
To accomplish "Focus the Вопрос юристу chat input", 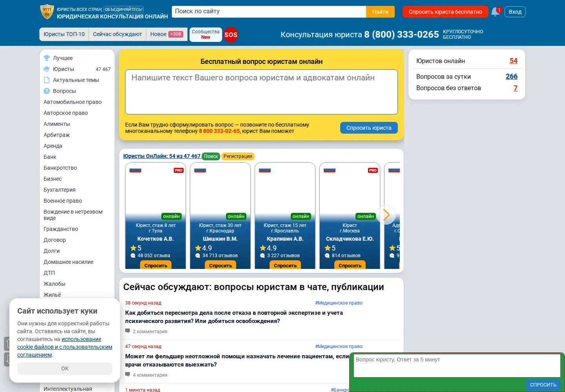I will [x=457, y=366].
